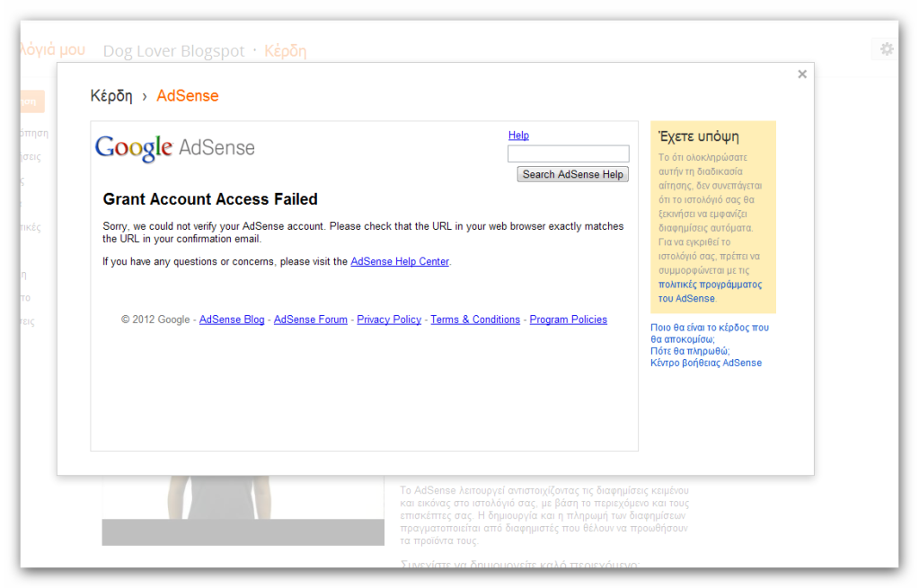The height and width of the screenshot is (588, 919).
Task: Close the AdSense dialog with X
Action: [802, 74]
